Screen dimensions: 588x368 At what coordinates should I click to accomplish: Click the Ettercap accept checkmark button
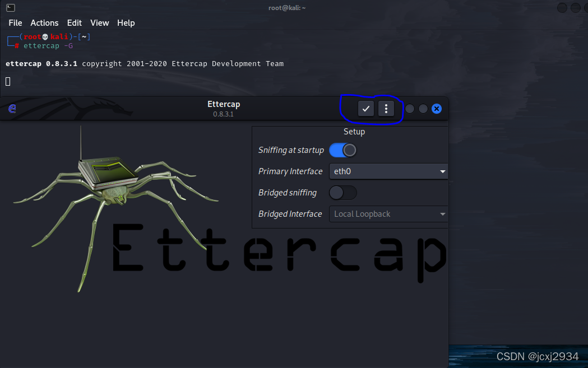tap(365, 109)
